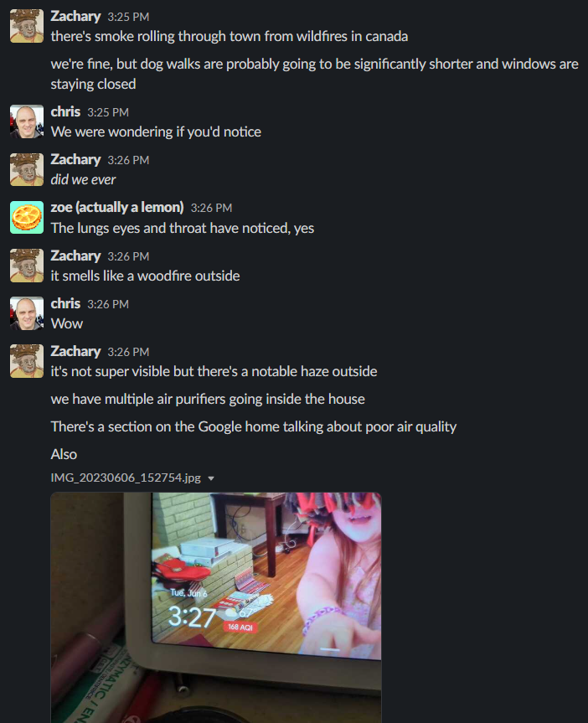Click chris's avatar next to "Wow"
588x723 pixels.
(27, 313)
